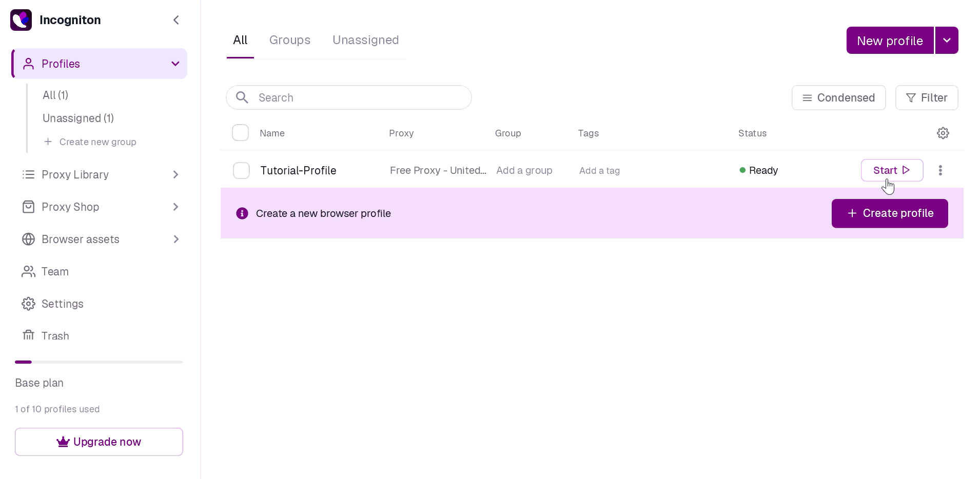Click the Incogniton logo icon
980x479 pixels.
pos(21,20)
